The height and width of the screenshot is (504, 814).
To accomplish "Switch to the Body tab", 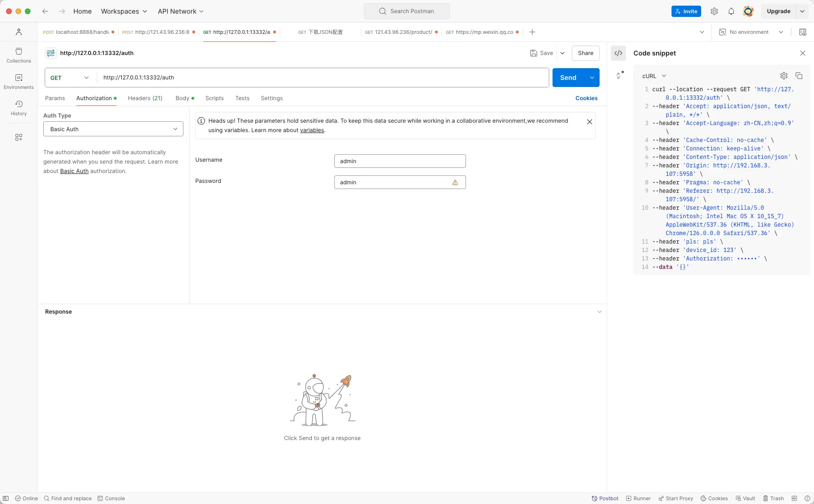I will [185, 98].
